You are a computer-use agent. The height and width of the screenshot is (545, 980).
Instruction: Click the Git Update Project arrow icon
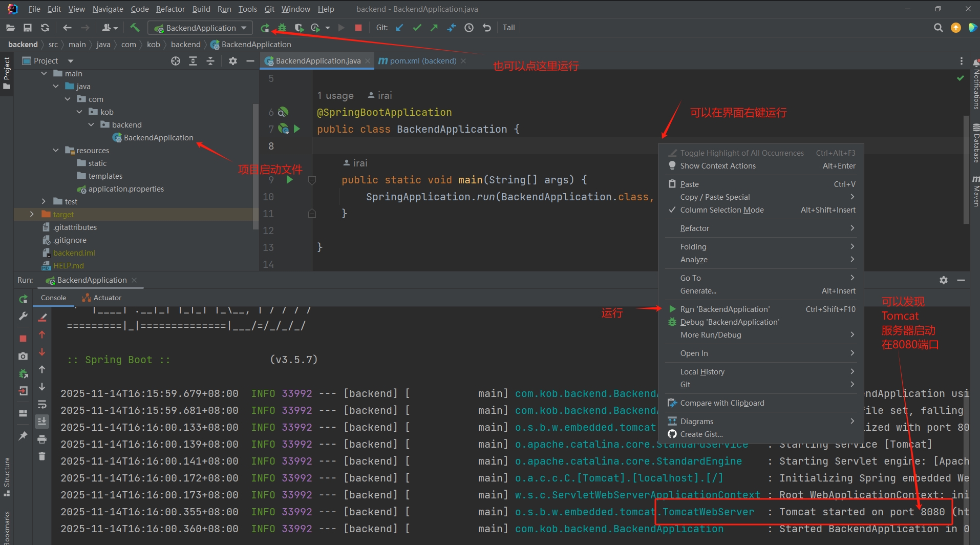[400, 28]
